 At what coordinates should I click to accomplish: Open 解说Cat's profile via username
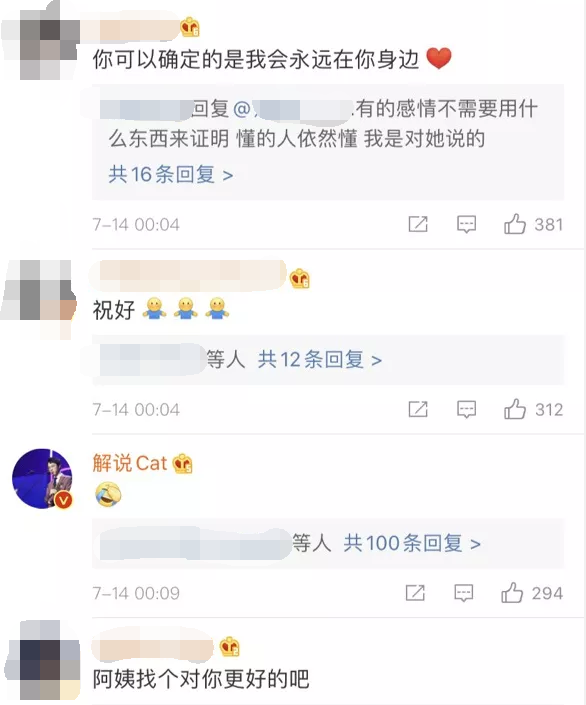130,463
